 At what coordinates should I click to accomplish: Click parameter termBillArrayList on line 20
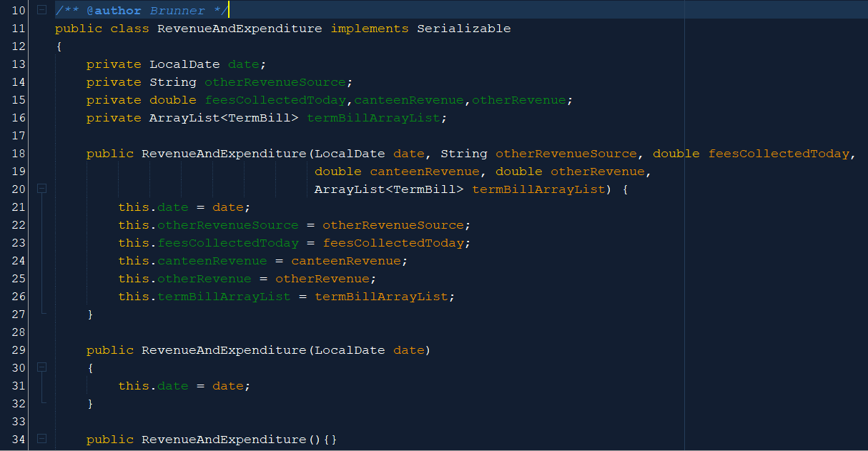539,189
